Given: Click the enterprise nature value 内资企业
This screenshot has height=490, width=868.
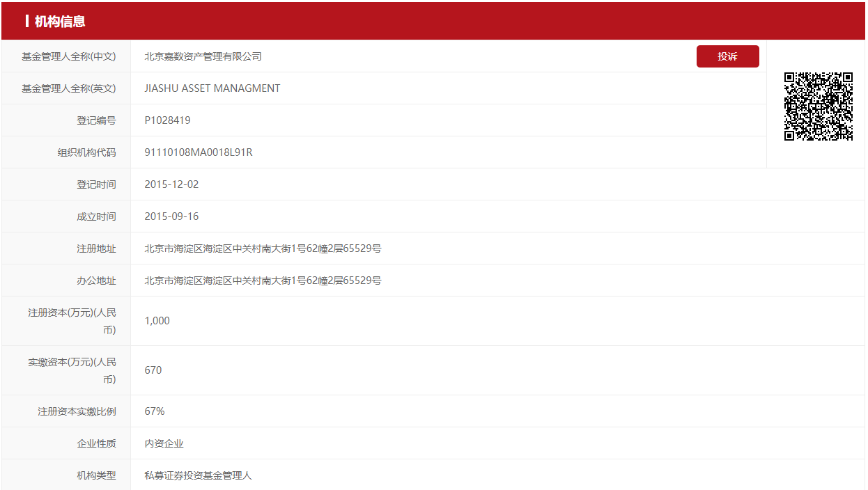Looking at the screenshot, I should [x=164, y=443].
